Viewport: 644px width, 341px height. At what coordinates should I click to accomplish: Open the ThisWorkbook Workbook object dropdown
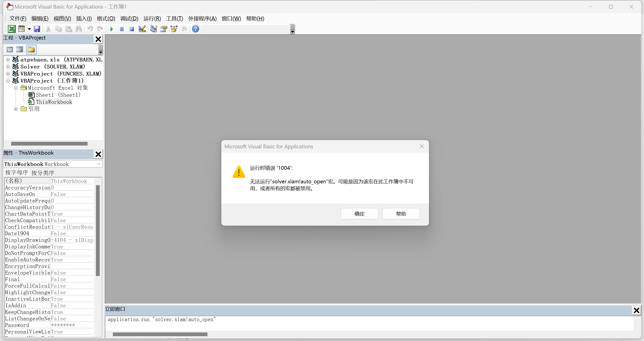(99, 164)
